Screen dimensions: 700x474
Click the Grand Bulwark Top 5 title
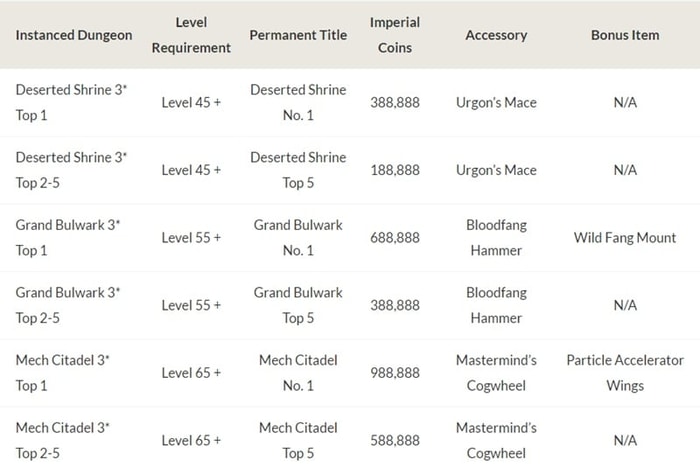[298, 305]
